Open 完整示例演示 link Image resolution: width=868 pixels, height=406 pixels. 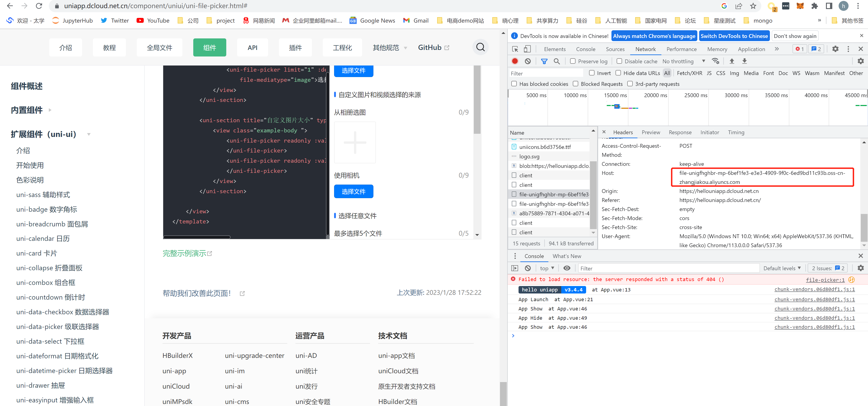pyautogui.click(x=187, y=253)
